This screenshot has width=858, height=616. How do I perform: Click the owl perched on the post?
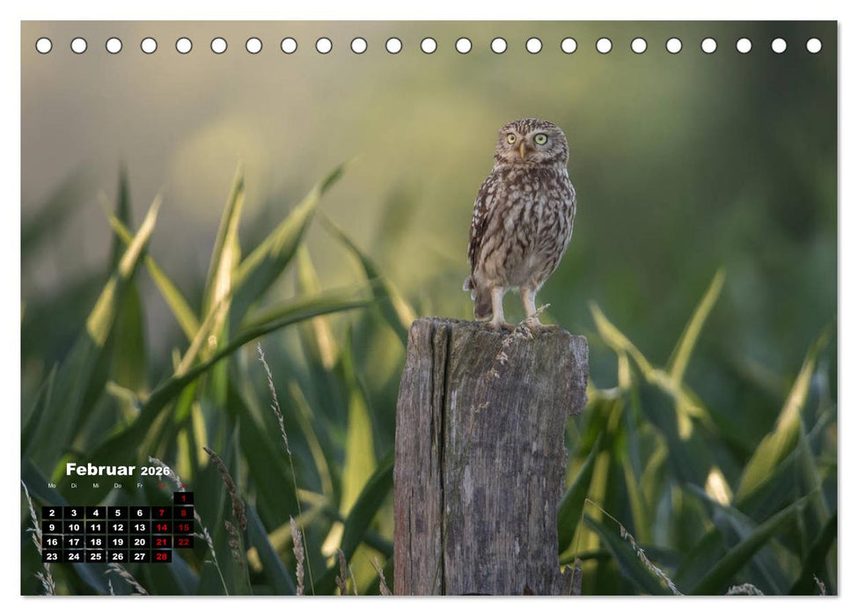tap(521, 220)
